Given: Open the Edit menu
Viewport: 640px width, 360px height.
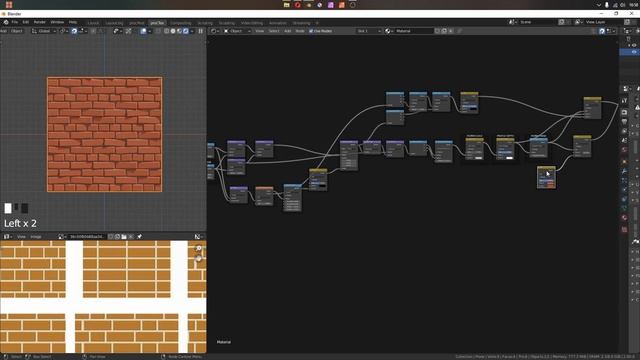Looking at the screenshot, I should click(x=26, y=22).
